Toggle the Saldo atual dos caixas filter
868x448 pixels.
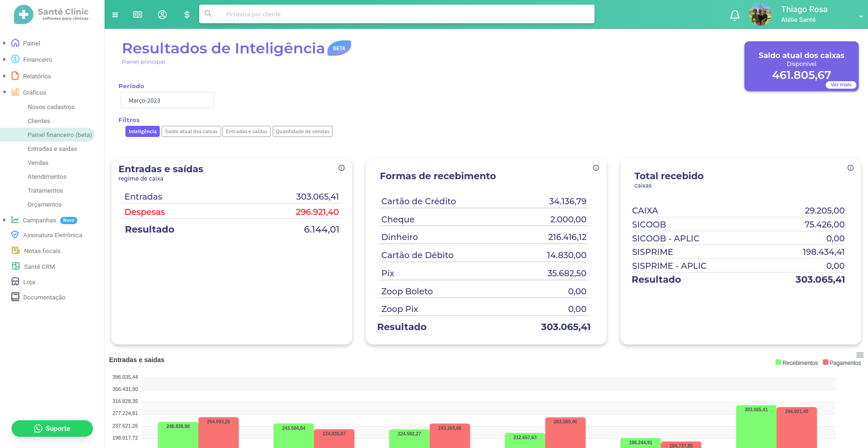coord(191,132)
